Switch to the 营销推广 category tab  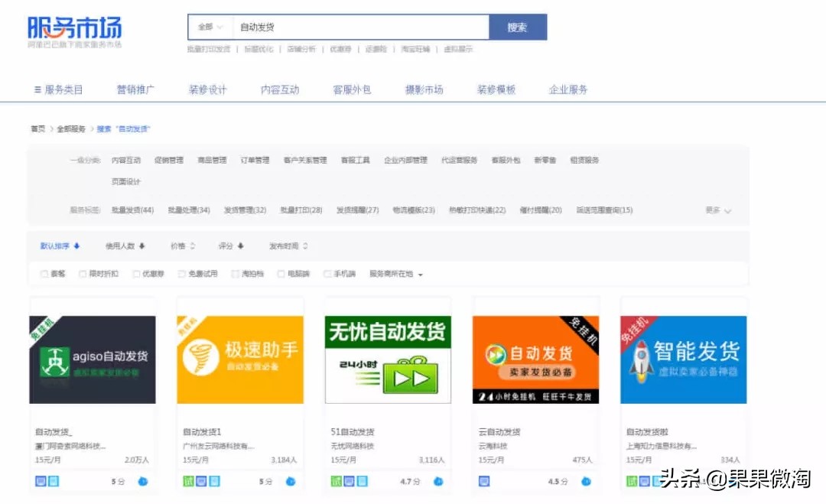[x=136, y=89]
